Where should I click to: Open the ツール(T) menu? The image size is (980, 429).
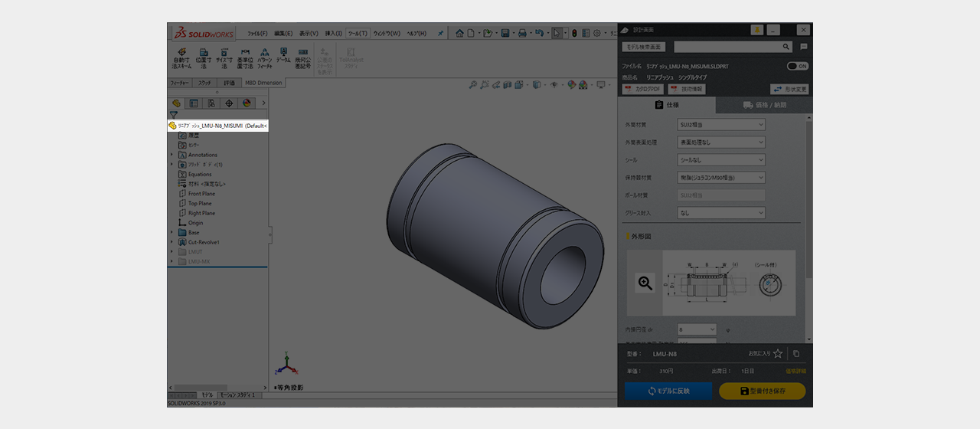point(358,34)
